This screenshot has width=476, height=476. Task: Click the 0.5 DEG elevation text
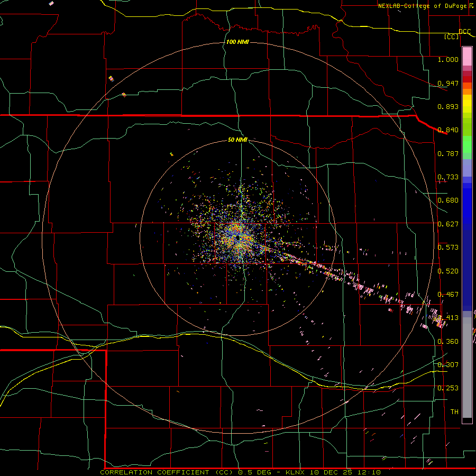pyautogui.click(x=254, y=472)
